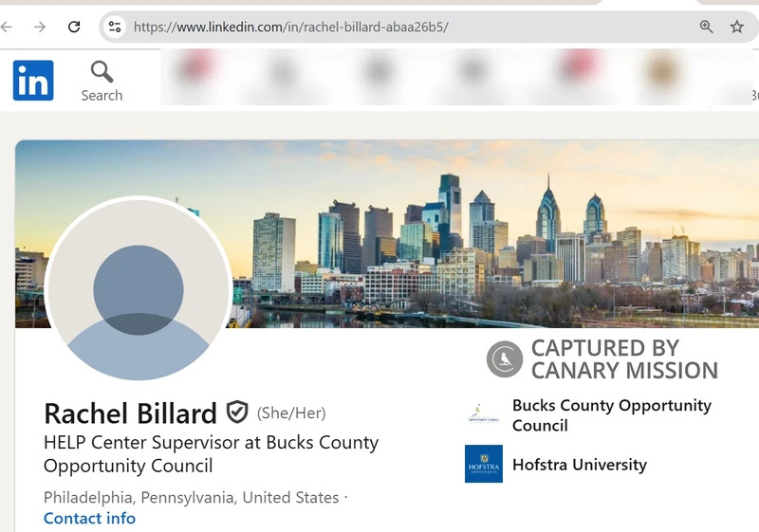Click the Hofstra University logo

[483, 464]
